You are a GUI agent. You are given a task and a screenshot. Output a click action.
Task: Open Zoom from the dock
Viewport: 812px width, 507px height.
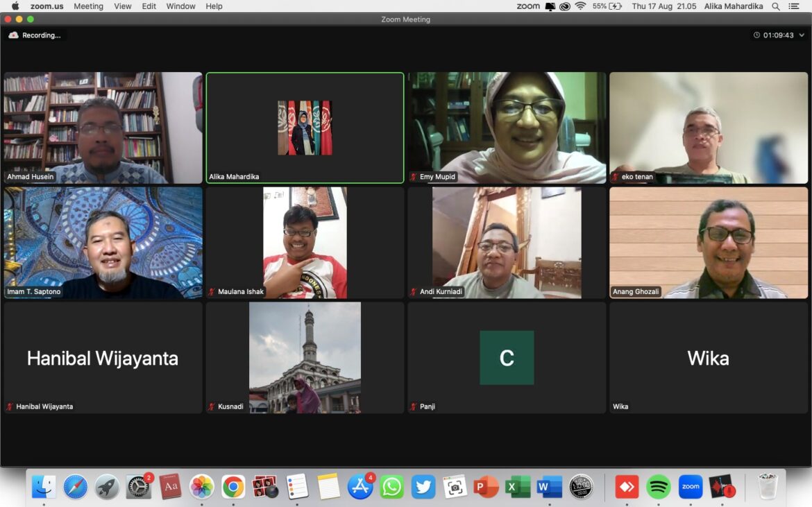(691, 487)
